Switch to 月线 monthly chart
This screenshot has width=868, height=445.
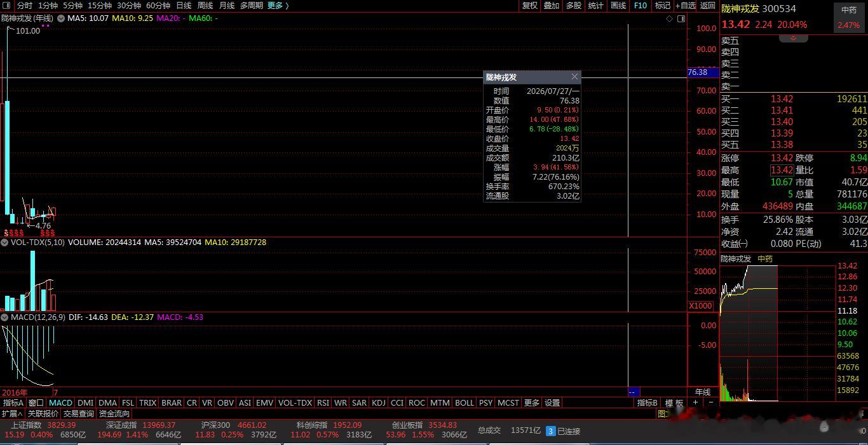(227, 6)
